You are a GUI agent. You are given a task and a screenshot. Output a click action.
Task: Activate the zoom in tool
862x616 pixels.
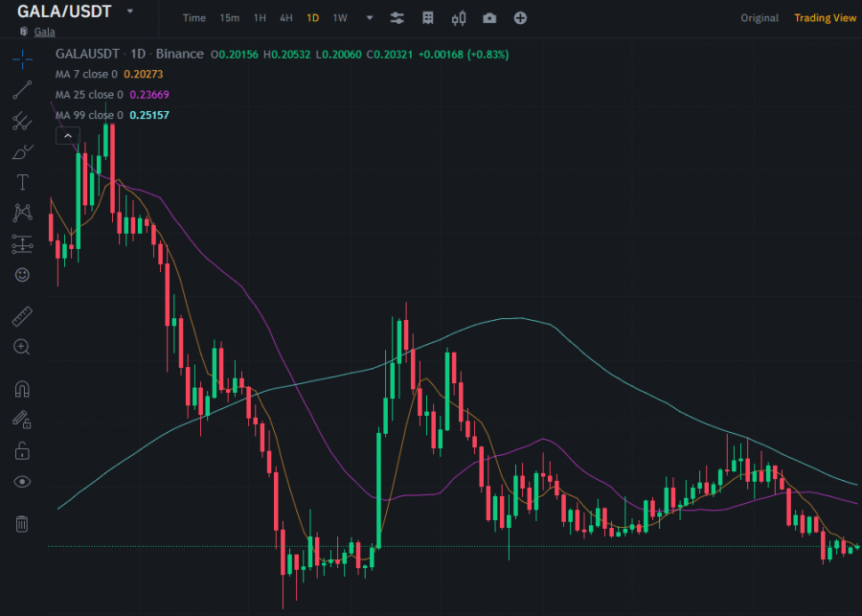(x=21, y=347)
